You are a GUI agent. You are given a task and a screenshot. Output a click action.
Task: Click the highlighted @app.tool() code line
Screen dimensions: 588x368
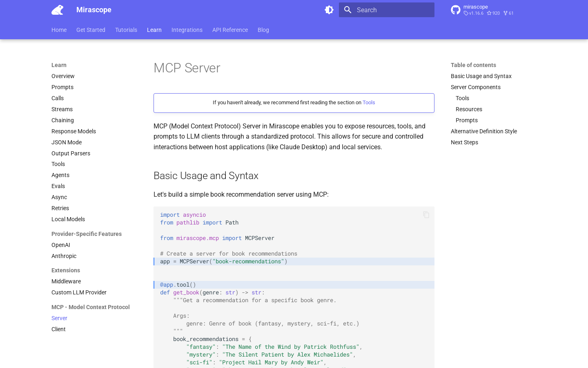[x=294, y=285]
